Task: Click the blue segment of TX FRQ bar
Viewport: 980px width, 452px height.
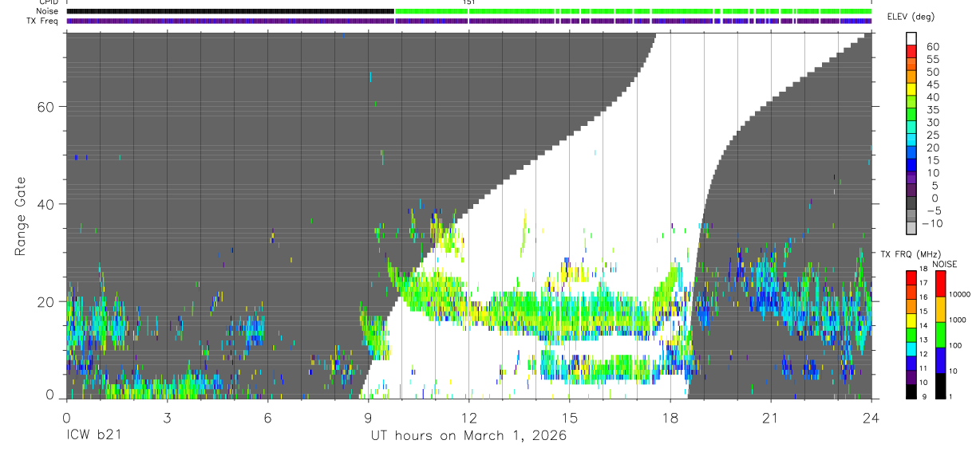Action: click(911, 364)
